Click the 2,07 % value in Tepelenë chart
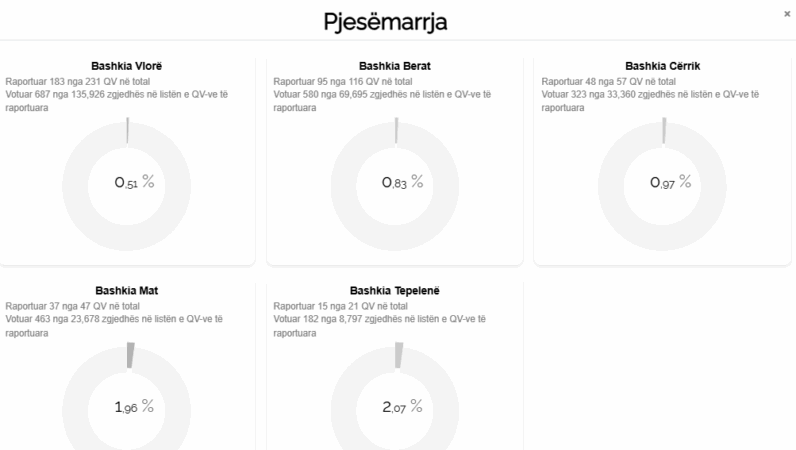The width and height of the screenshot is (796, 450). [402, 406]
